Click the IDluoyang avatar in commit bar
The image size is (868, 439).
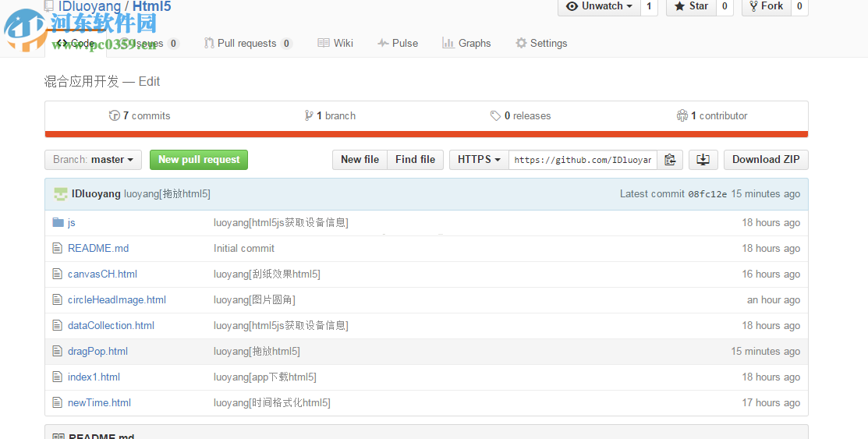[x=60, y=193]
